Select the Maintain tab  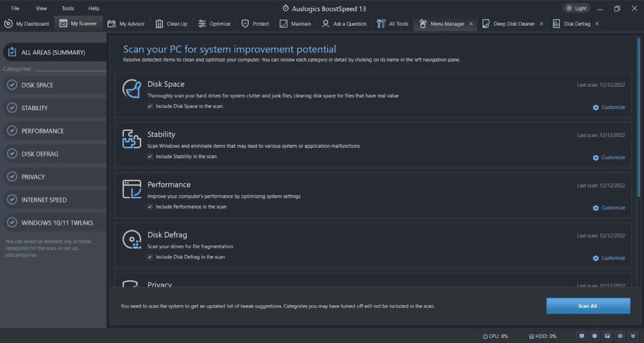[296, 24]
